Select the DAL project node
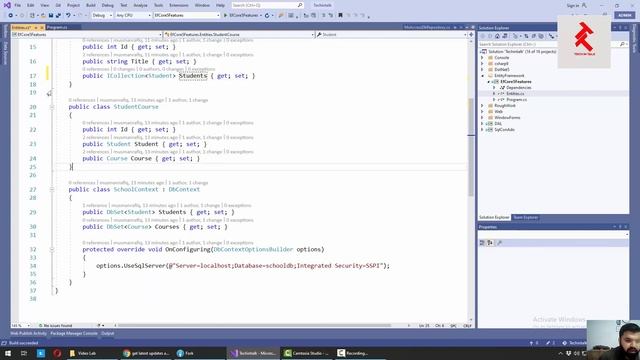Screen dimensions: 640x360 [498, 124]
